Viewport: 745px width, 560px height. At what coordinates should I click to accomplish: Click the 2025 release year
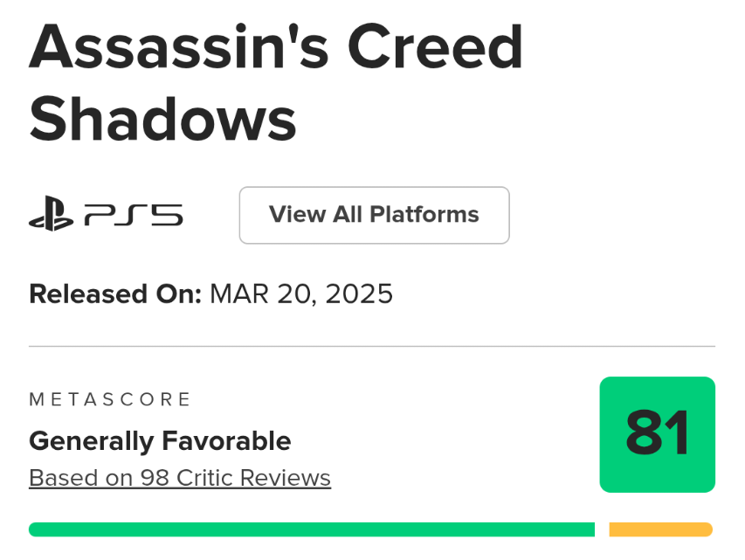pyautogui.click(x=359, y=294)
